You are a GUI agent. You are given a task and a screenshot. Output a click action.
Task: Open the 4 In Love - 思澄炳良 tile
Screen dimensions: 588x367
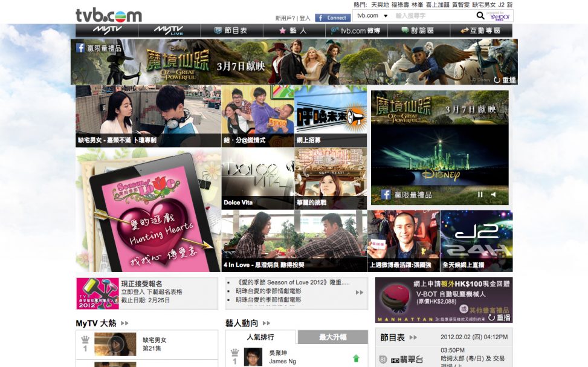[294, 241]
